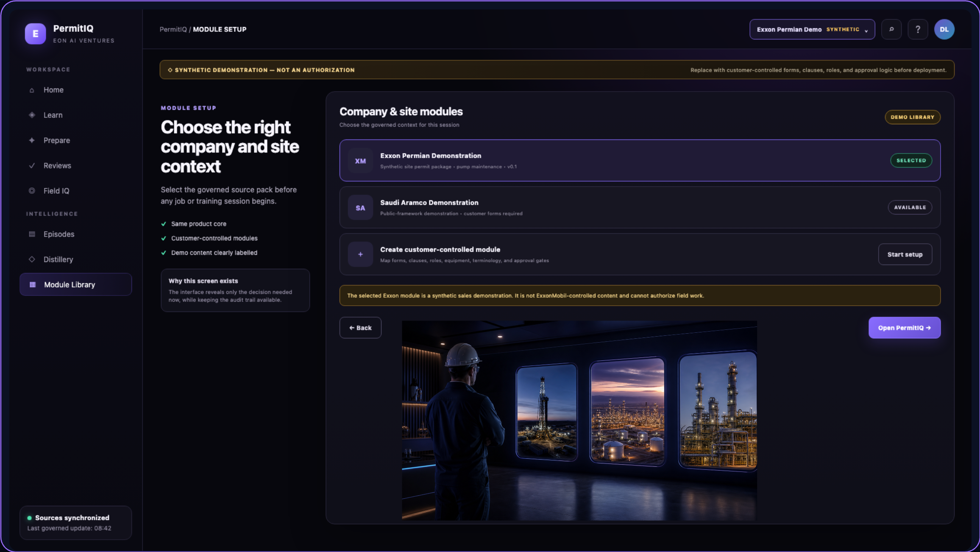980x552 pixels.
Task: Click 'Replace with customer-controlled forms' banner text
Action: [x=818, y=70]
